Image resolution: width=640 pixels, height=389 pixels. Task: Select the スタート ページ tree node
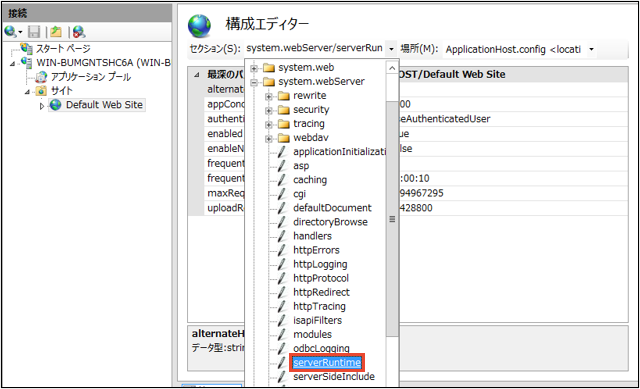point(63,49)
